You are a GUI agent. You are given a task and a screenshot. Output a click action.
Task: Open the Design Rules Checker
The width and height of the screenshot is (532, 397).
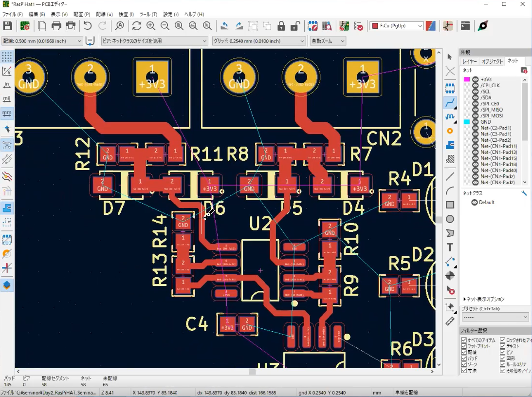[359, 26]
